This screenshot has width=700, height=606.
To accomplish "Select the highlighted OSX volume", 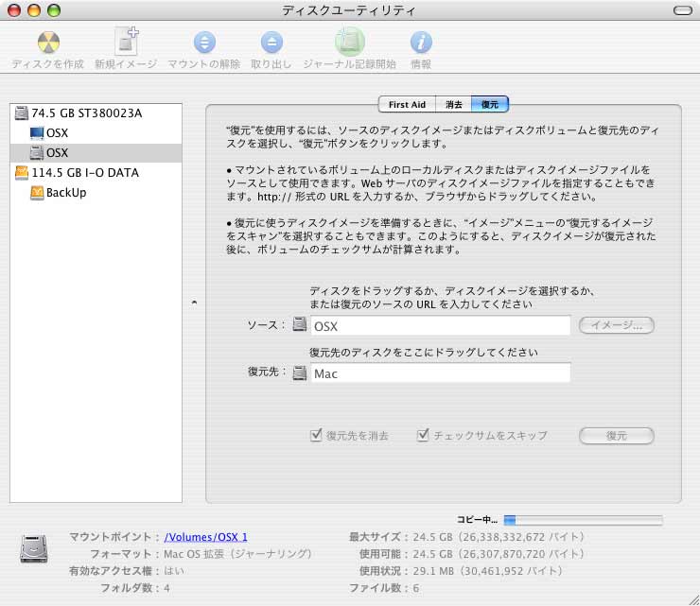I will pos(57,153).
